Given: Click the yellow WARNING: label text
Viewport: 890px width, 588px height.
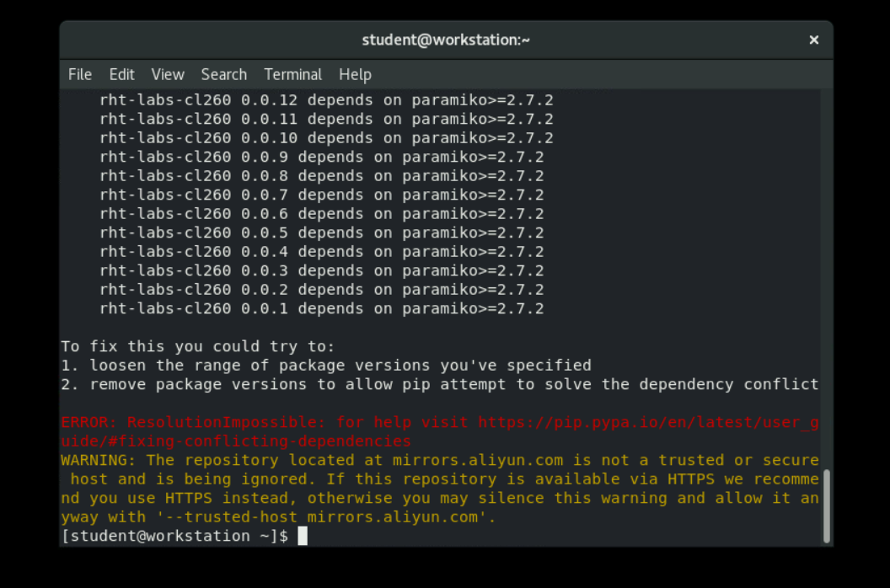Looking at the screenshot, I should 99,460.
